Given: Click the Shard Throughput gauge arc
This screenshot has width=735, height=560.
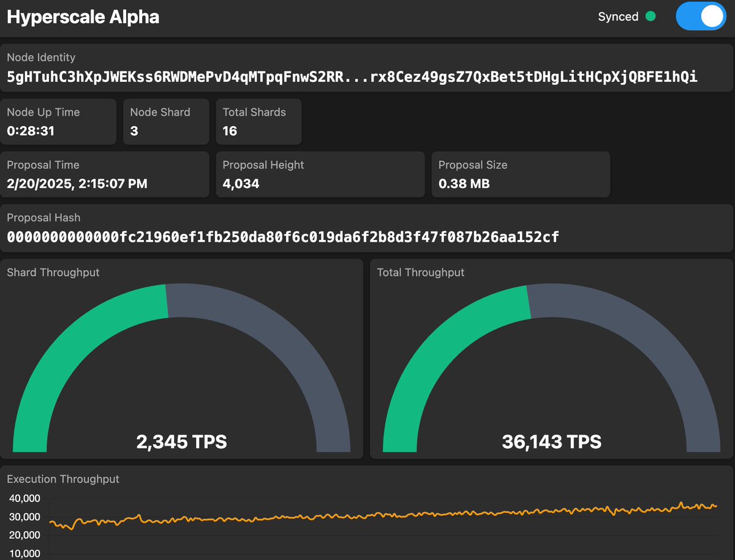Looking at the screenshot, I should (181, 367).
